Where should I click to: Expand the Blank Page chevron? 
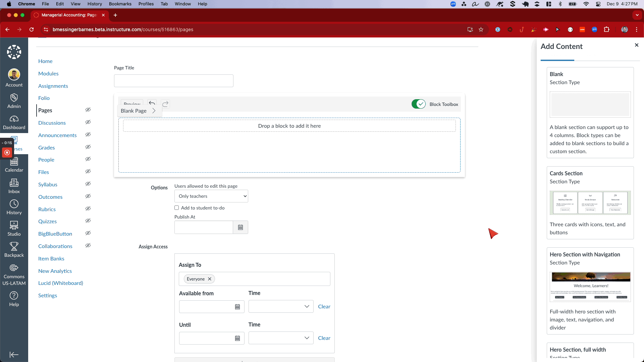[154, 111]
